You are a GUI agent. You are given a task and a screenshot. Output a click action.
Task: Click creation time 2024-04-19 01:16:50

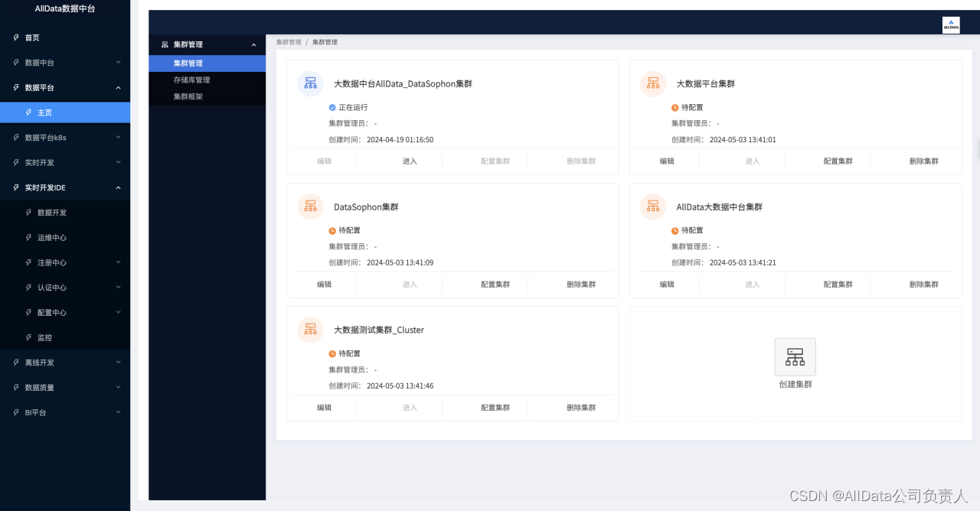pyautogui.click(x=400, y=140)
